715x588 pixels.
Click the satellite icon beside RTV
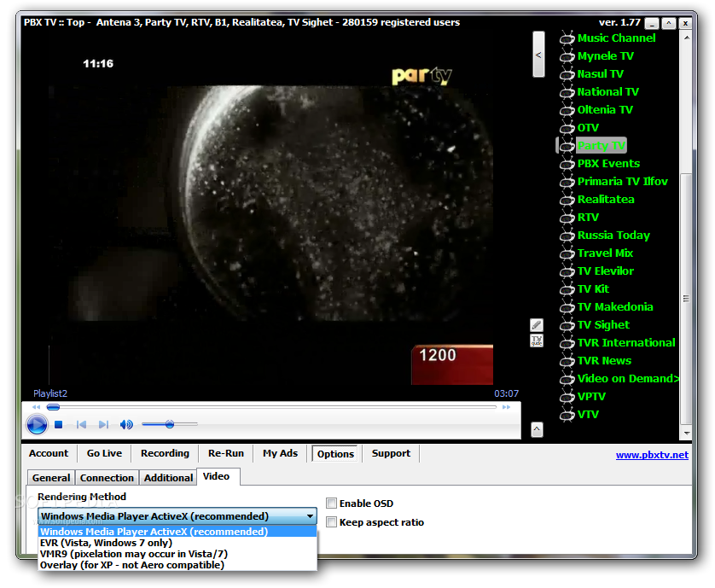[567, 217]
